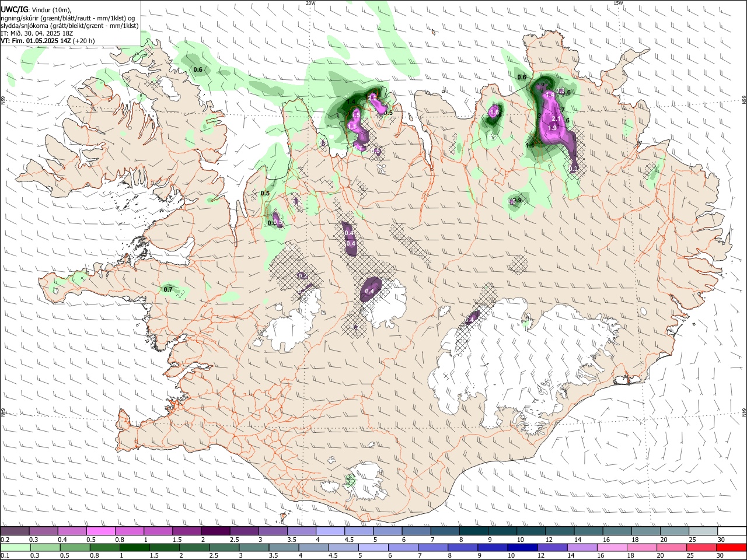Click the '1.9' value inside the pink snow area
The image size is (747, 560).
tap(553, 128)
